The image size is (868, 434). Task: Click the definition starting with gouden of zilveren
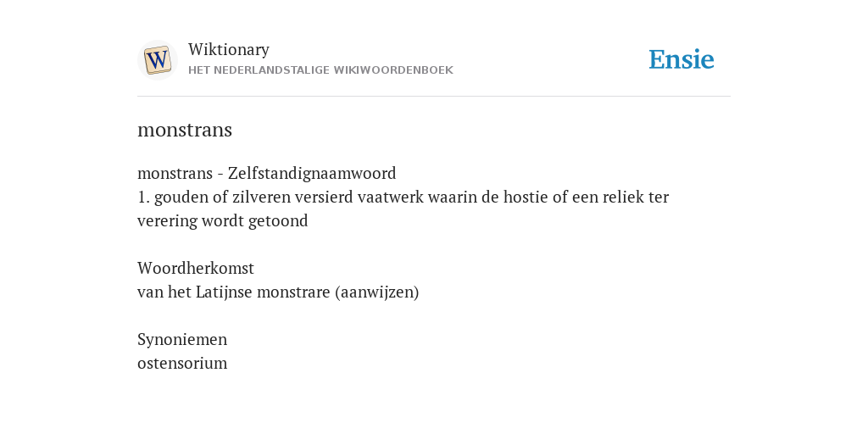tap(403, 209)
